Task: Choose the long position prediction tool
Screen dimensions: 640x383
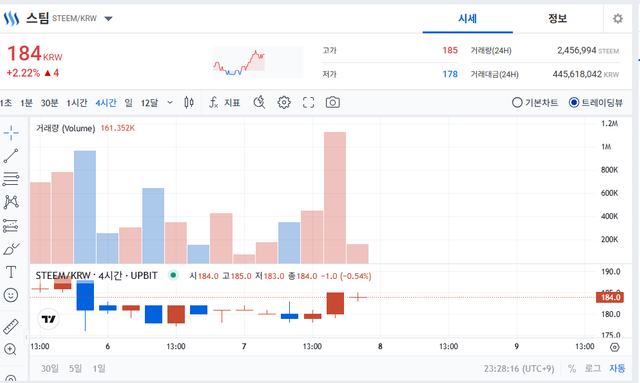Action: 11,225
